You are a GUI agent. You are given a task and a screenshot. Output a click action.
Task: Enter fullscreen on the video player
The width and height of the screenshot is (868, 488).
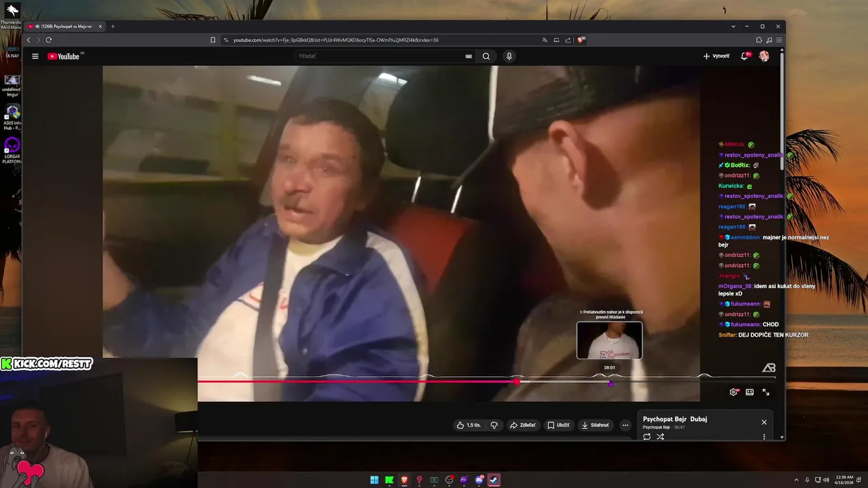point(766,392)
